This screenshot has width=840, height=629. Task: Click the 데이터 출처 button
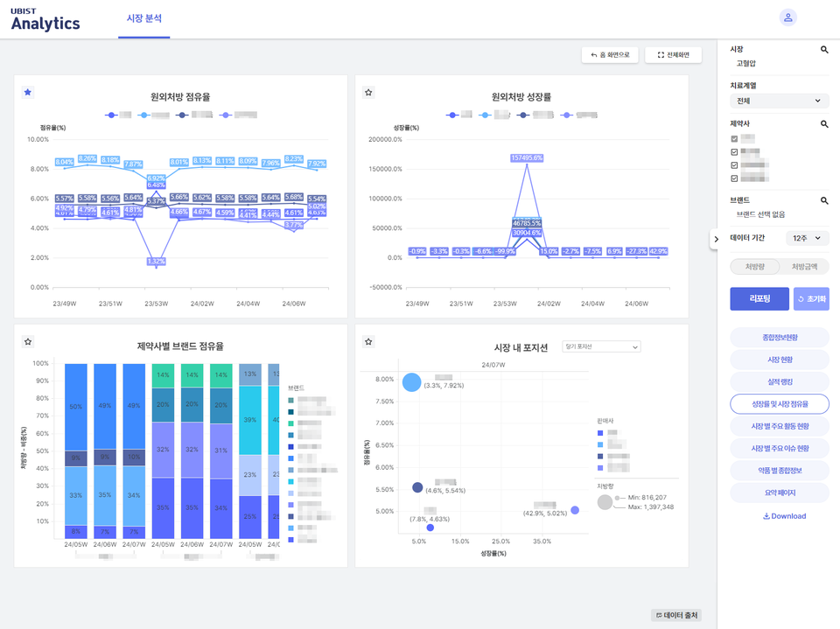tap(676, 616)
